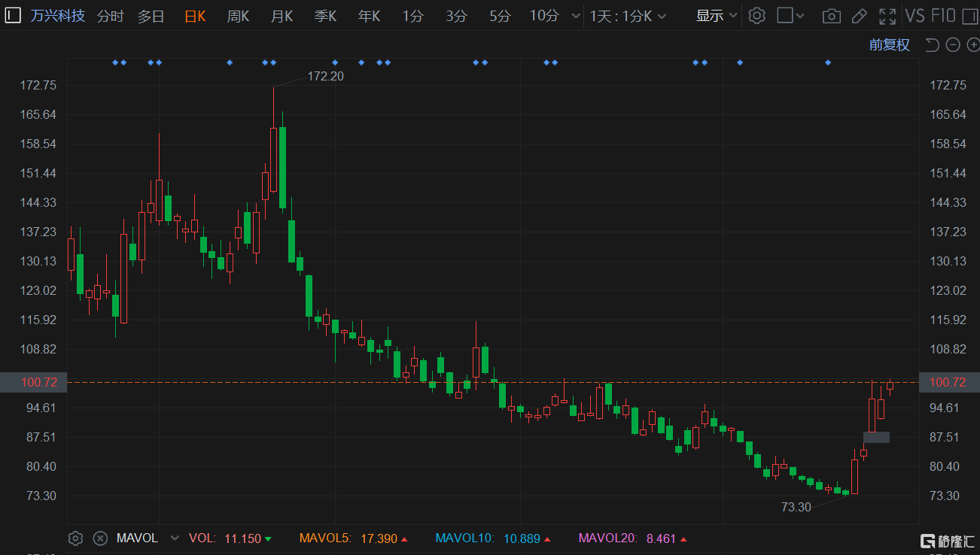The image size is (980, 555).
Task: Click the 172.75 label on left axis
Action: pos(39,86)
